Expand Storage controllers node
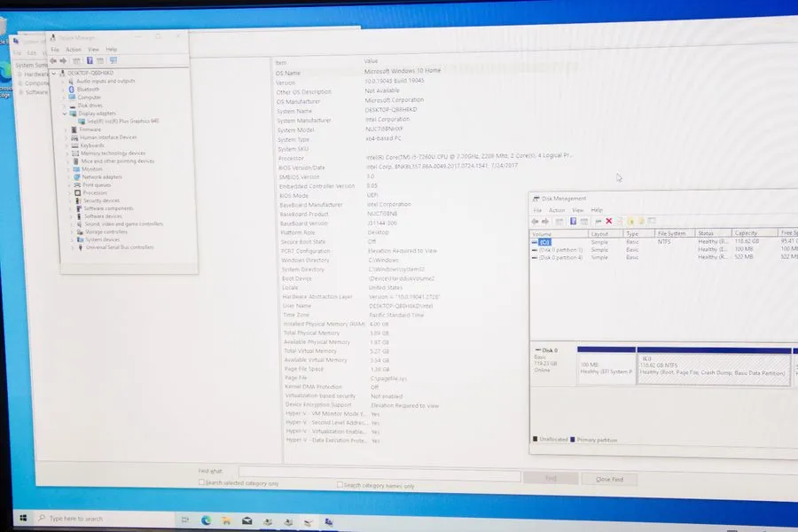This screenshot has height=532, width=798. (71, 232)
